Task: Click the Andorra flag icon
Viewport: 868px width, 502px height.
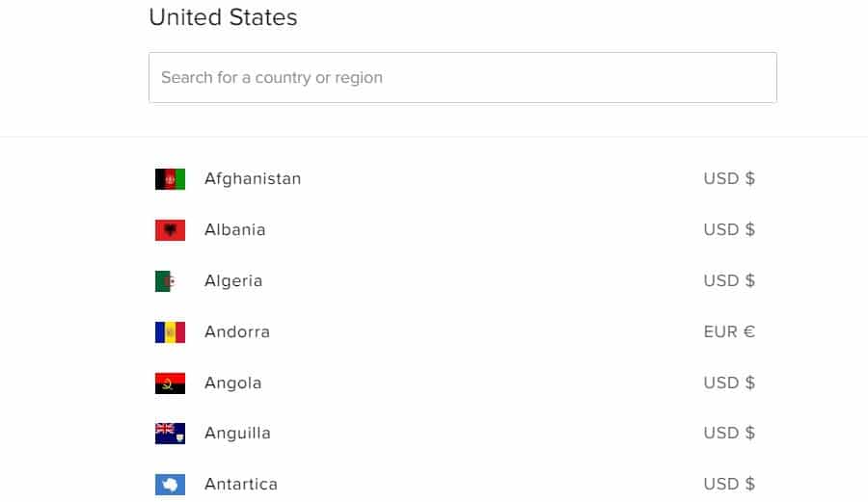Action: [x=170, y=332]
